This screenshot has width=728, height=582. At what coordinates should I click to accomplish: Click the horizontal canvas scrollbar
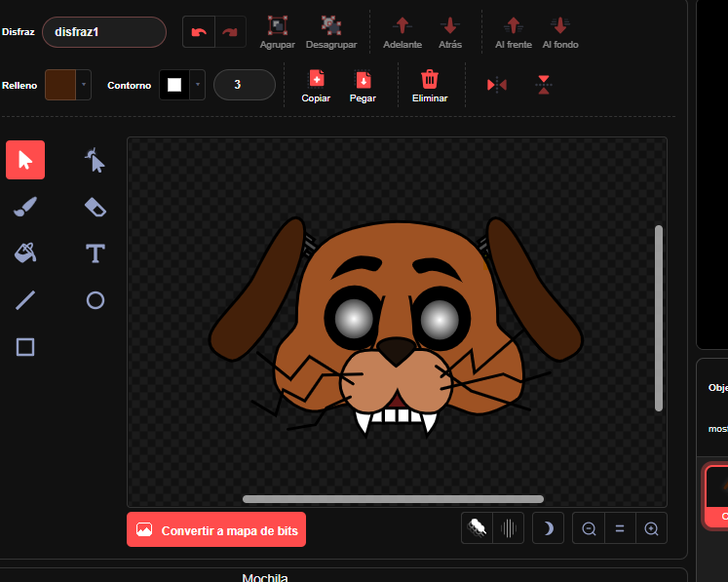point(393,499)
